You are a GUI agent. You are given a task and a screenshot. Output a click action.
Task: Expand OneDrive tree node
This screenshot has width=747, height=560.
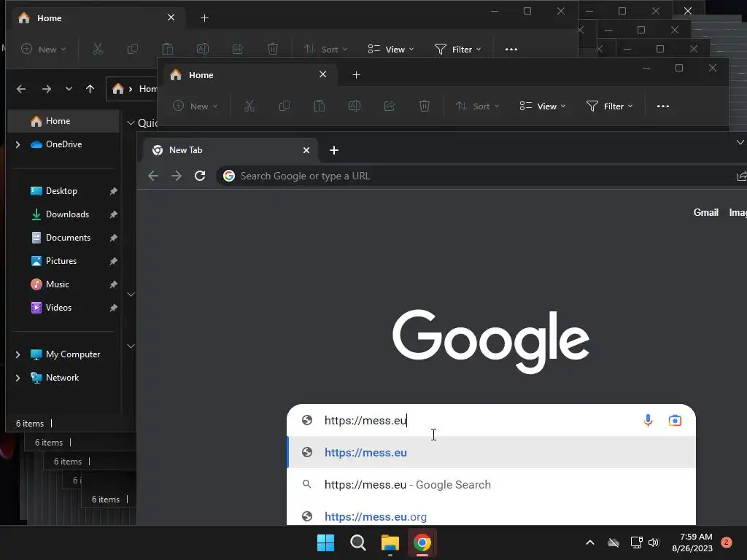click(x=18, y=144)
